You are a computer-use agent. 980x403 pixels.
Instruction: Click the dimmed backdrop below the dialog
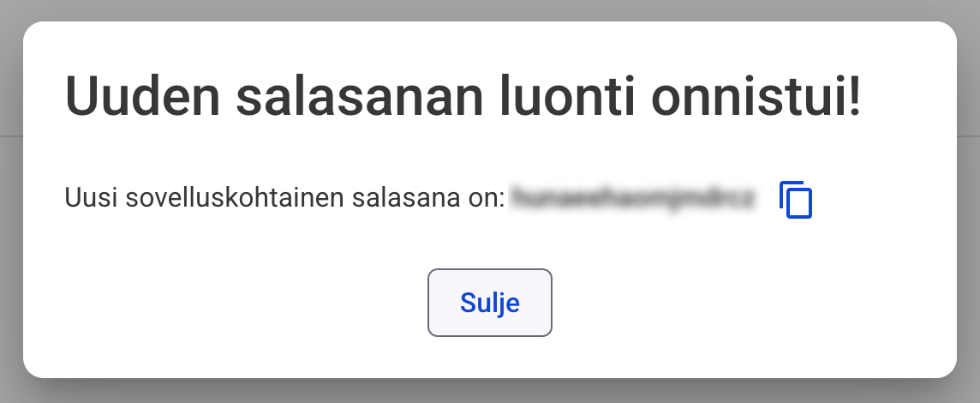pos(490,392)
